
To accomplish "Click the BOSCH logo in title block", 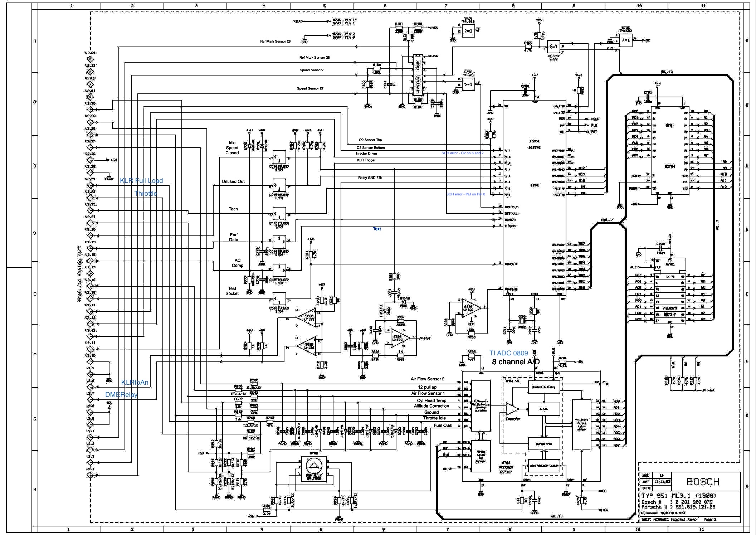I will pos(703,482).
